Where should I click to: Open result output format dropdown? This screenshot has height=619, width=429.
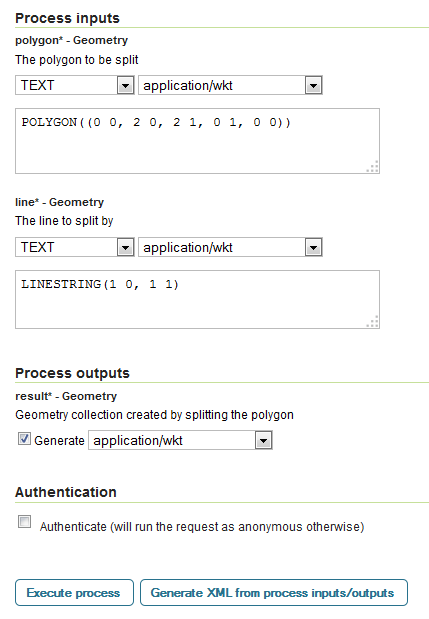pyautogui.click(x=180, y=440)
